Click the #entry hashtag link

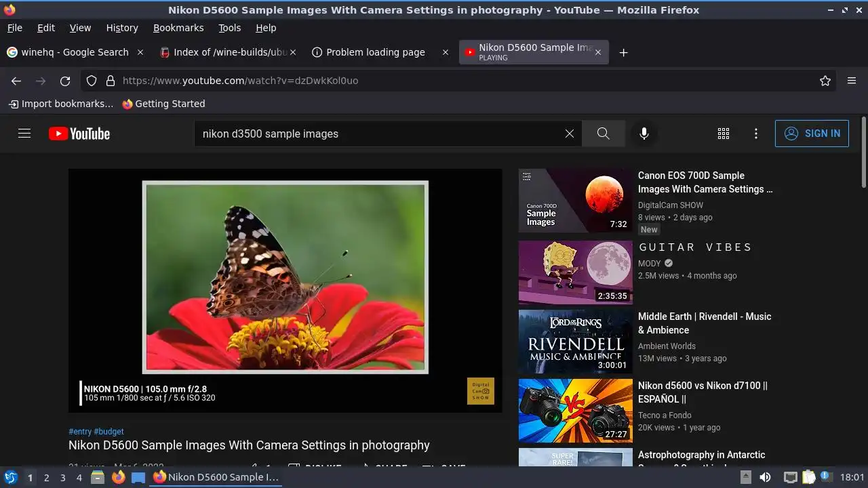(80, 431)
